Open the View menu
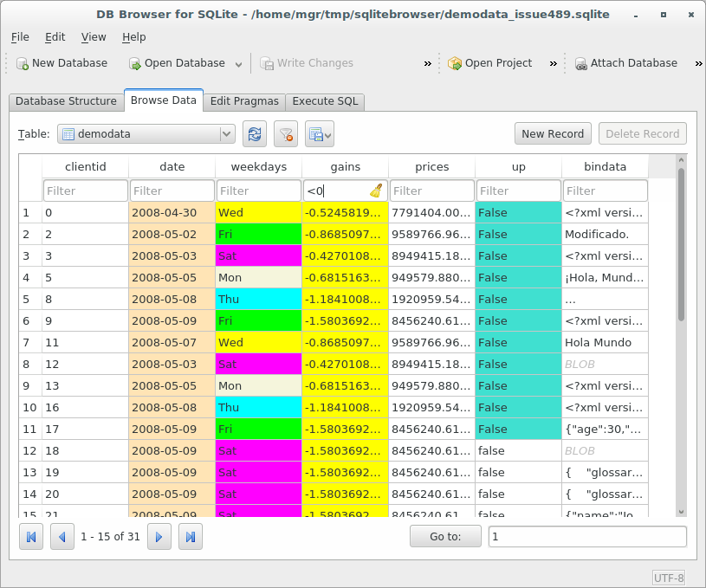 pos(94,37)
